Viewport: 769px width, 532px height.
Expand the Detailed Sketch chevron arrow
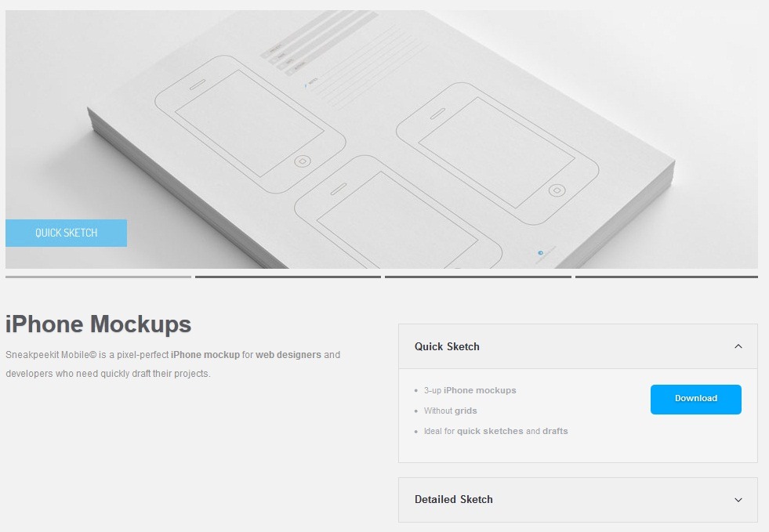pos(738,500)
